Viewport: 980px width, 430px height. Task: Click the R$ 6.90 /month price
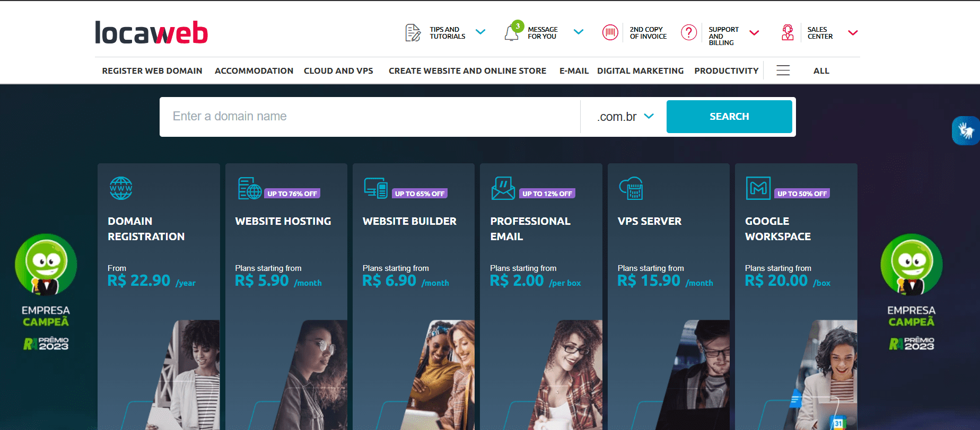pos(406,280)
